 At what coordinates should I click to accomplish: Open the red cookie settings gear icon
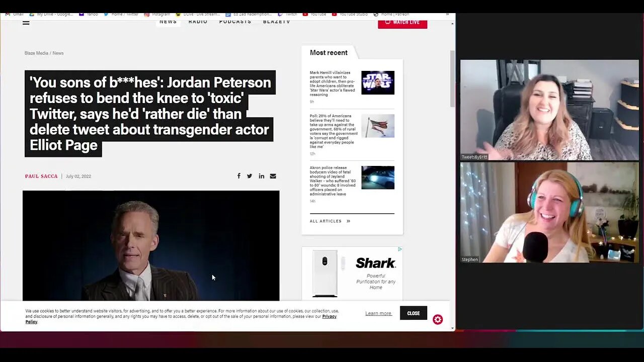438,320
